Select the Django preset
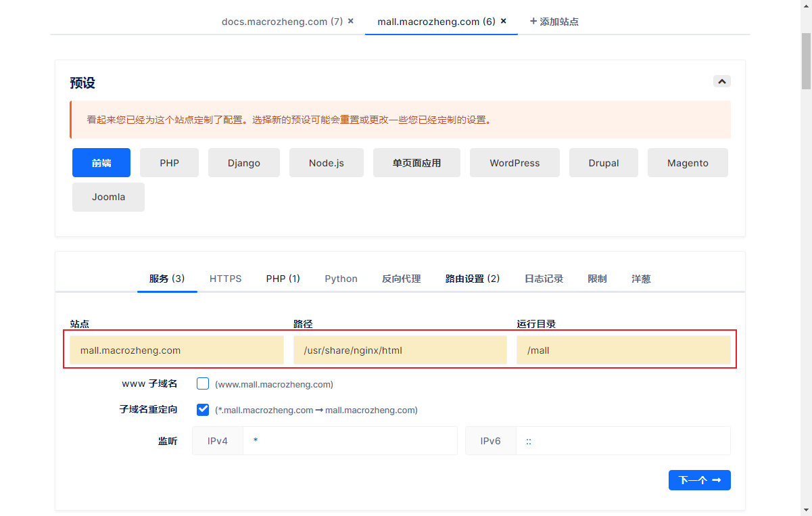Screen dimensions: 812x516 click(x=243, y=163)
